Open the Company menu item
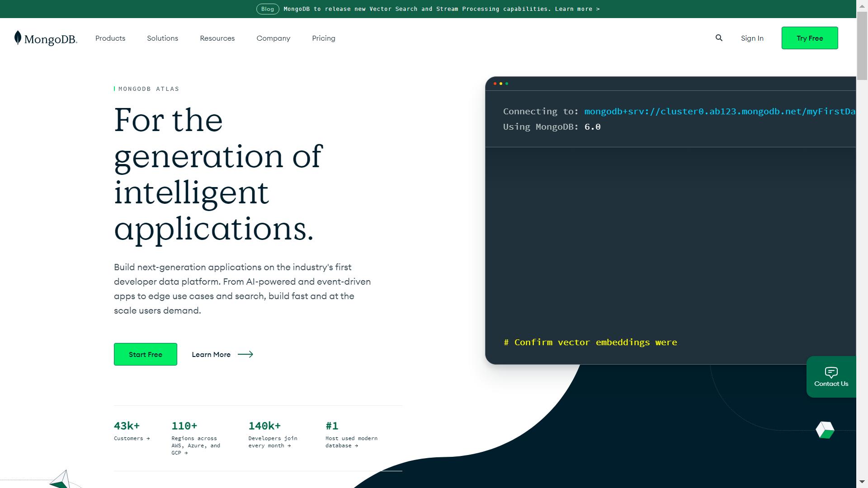Viewport: 868px width, 488px height. (x=273, y=38)
